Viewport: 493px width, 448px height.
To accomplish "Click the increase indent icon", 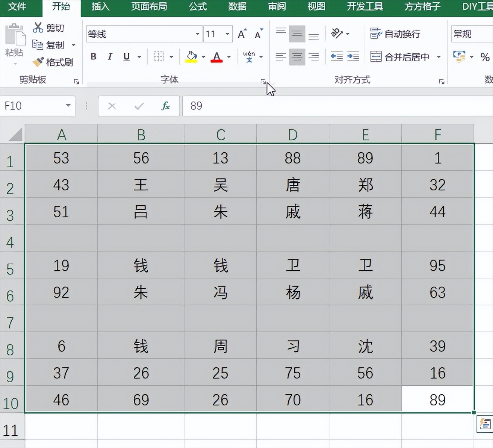I will (x=353, y=57).
